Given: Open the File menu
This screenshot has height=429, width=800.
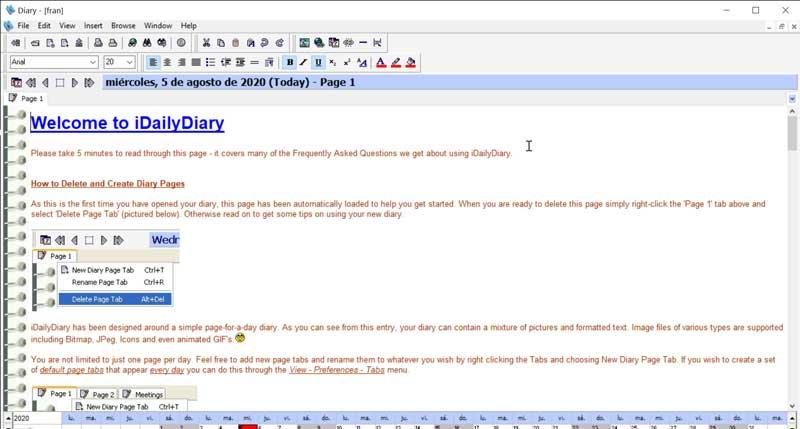Looking at the screenshot, I should [23, 26].
